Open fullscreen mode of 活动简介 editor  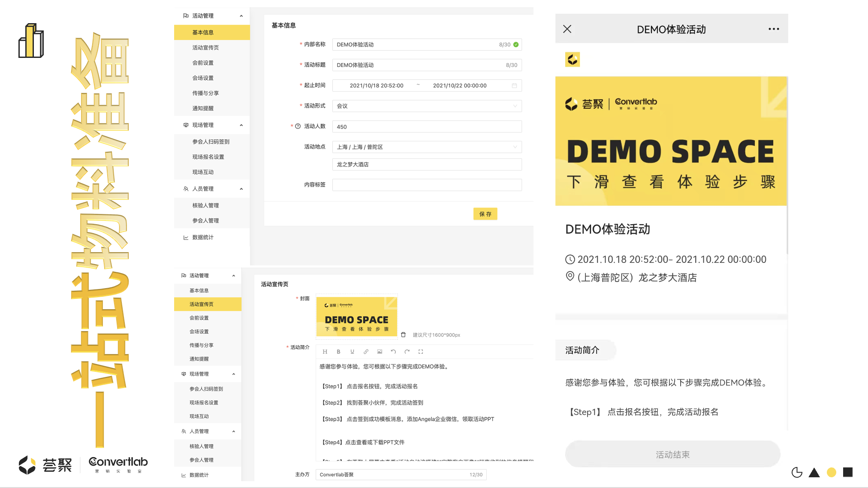(421, 352)
